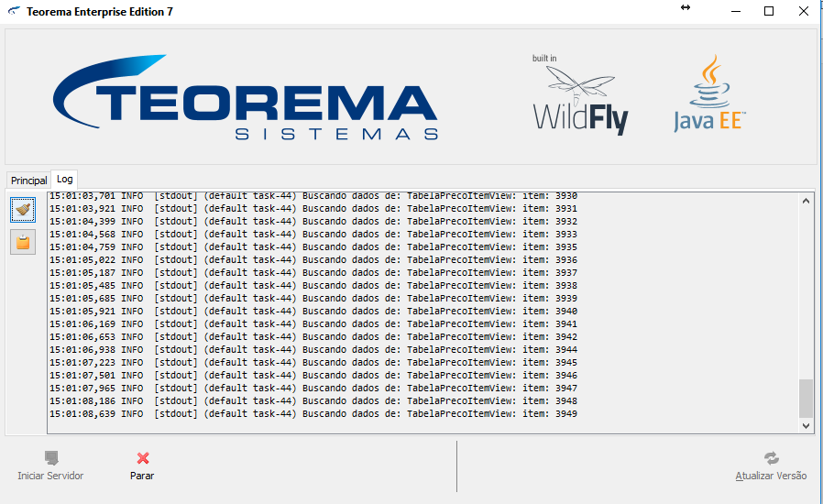
Task: Click the Iniciar Servidor label
Action: pos(50,476)
